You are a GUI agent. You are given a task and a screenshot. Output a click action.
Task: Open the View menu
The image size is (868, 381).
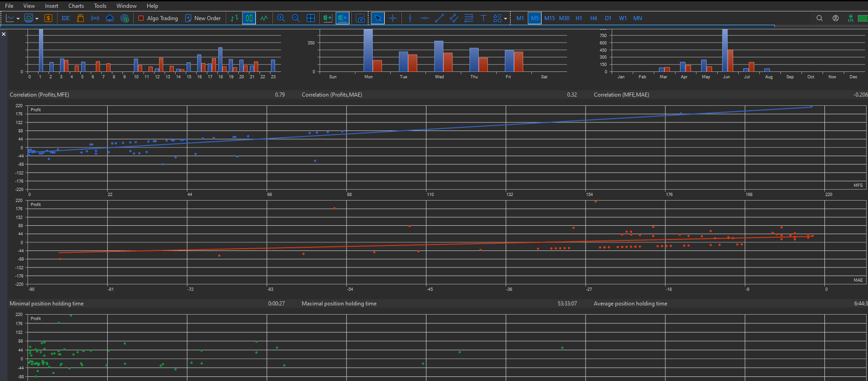click(29, 6)
